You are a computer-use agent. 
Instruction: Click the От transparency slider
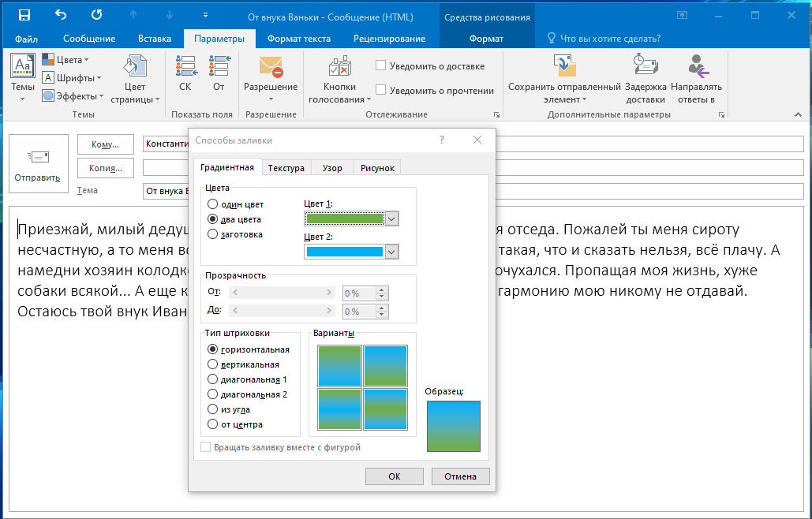(282, 293)
